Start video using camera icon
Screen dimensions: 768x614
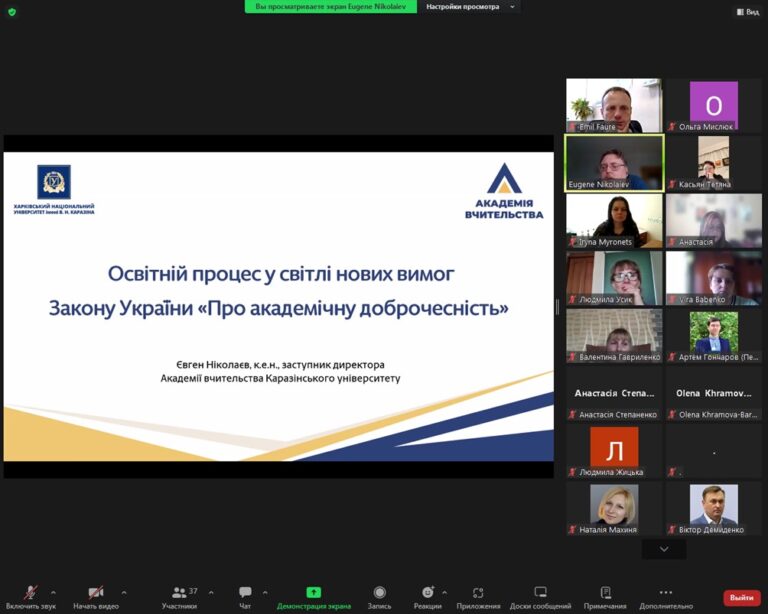[96, 592]
